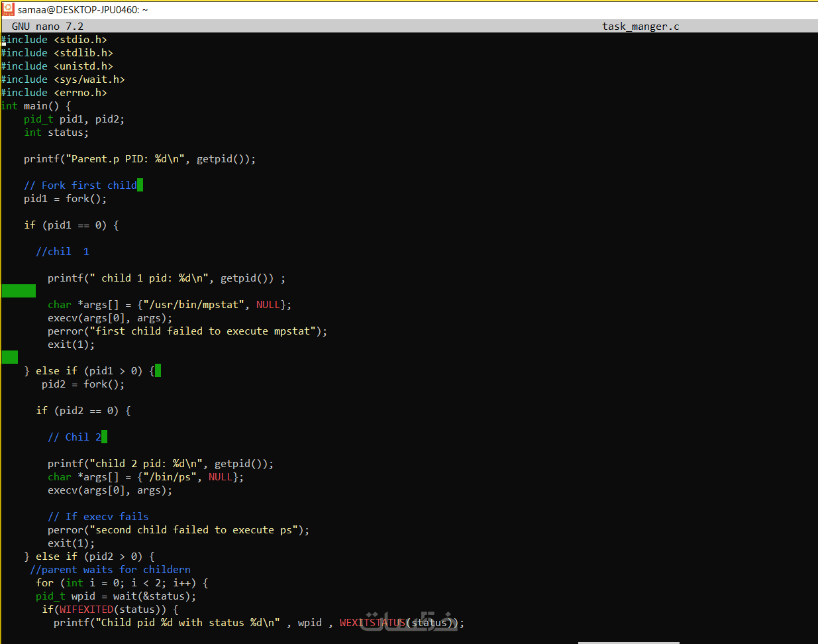Click NULL in the /bin/ps args array

[x=221, y=477]
